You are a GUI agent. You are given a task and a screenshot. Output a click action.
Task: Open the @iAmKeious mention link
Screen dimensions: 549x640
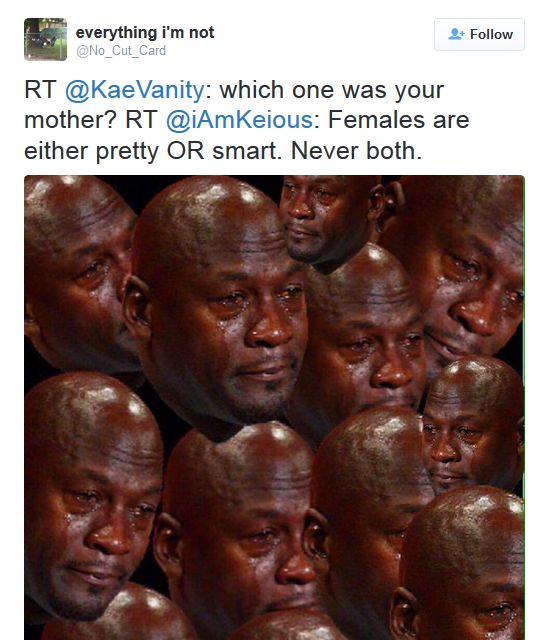240,120
